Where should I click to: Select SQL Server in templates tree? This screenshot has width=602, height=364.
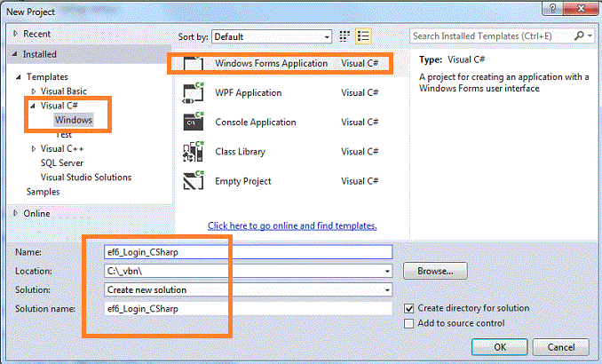click(x=62, y=162)
